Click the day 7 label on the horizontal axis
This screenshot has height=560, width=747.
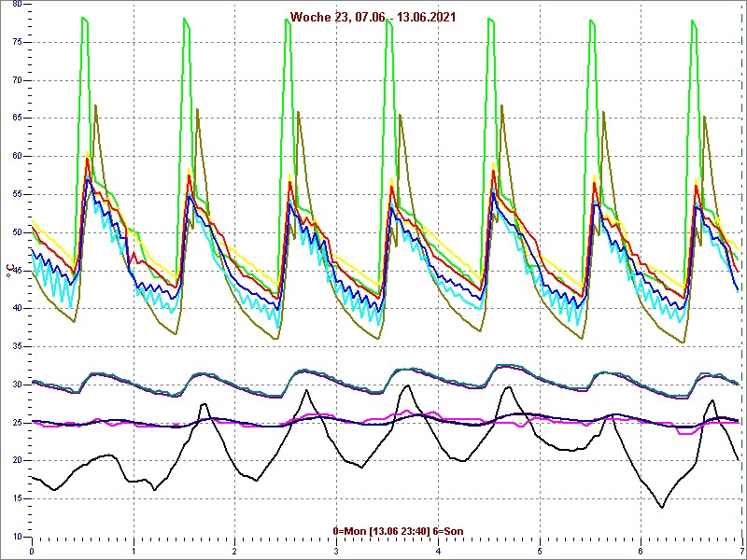(x=742, y=552)
